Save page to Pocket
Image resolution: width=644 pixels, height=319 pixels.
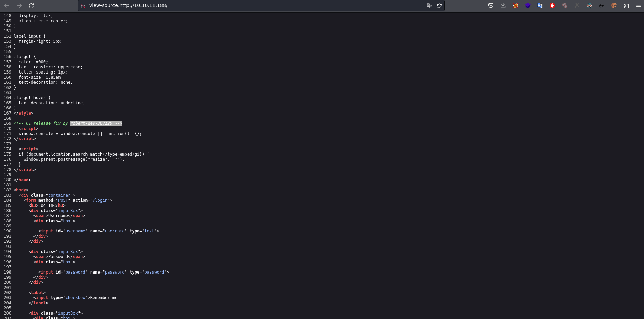point(491,5)
